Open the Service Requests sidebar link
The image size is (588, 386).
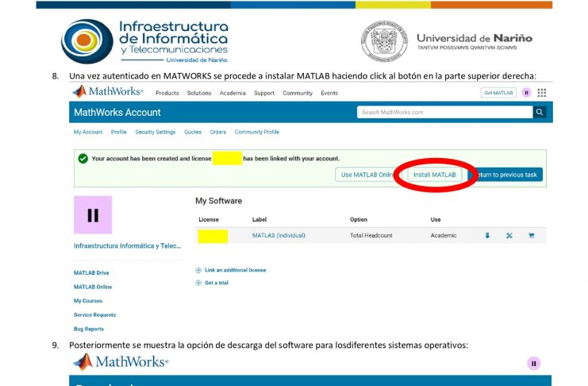tap(94, 315)
